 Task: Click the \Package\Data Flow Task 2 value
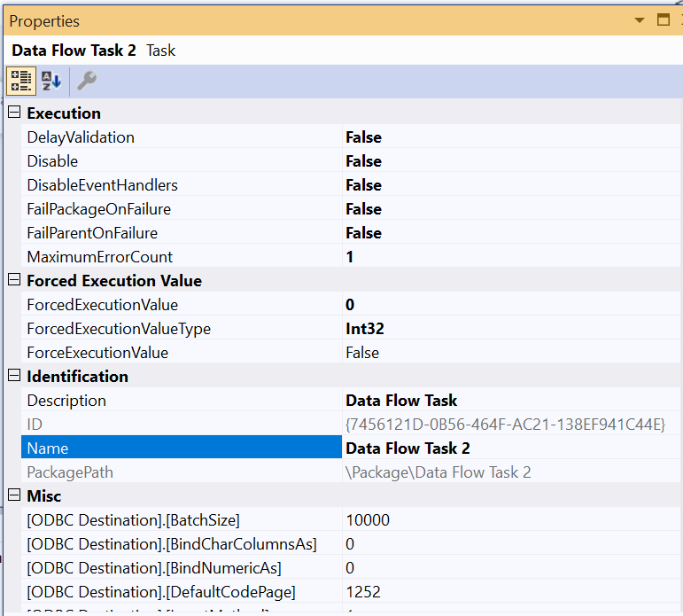(439, 472)
